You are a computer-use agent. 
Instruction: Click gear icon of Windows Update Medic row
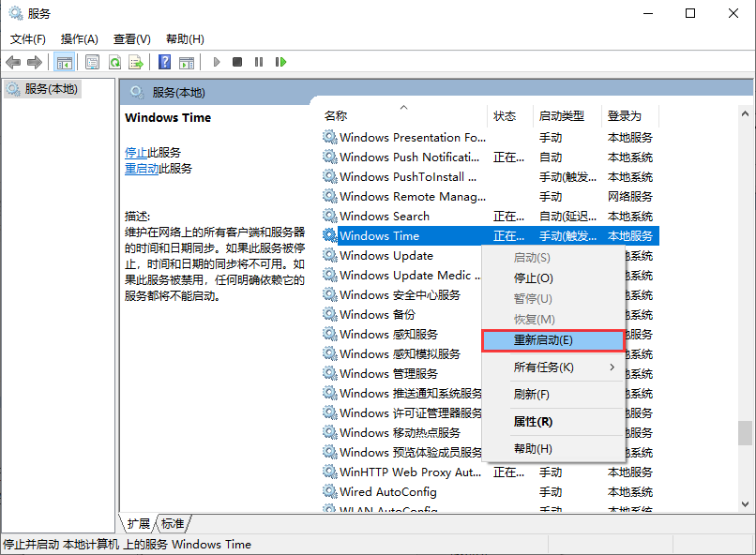[330, 275]
